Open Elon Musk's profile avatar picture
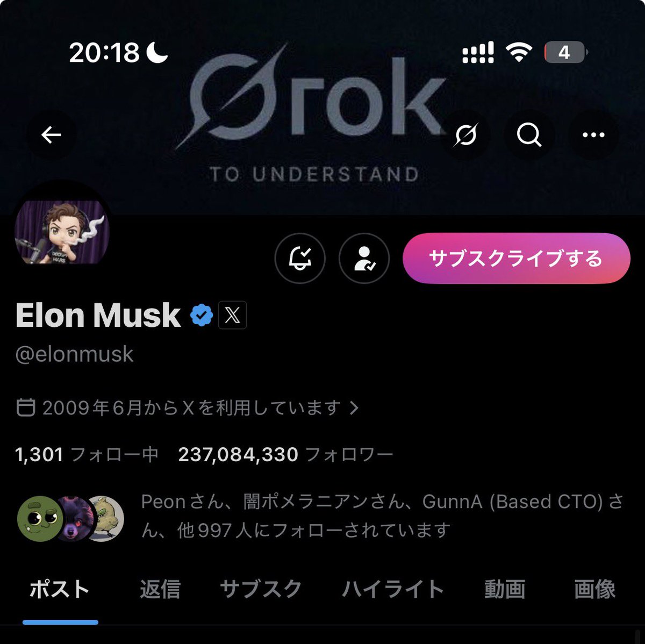The height and width of the screenshot is (644, 645). point(62,232)
